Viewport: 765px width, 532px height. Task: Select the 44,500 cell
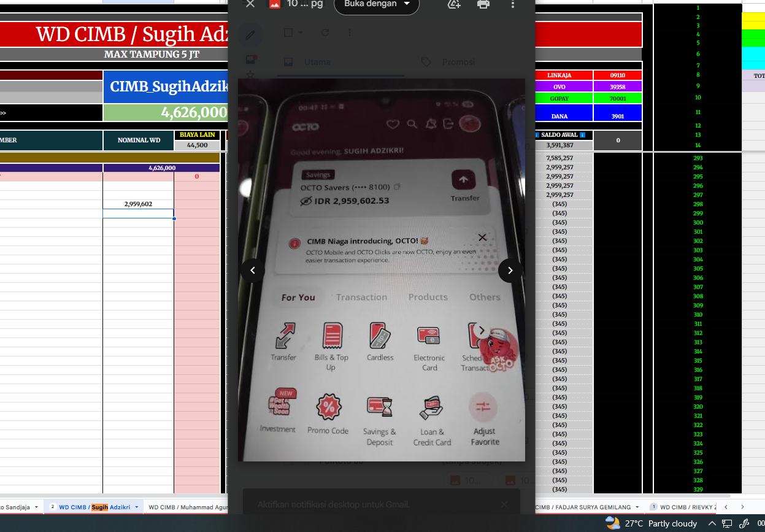(197, 145)
